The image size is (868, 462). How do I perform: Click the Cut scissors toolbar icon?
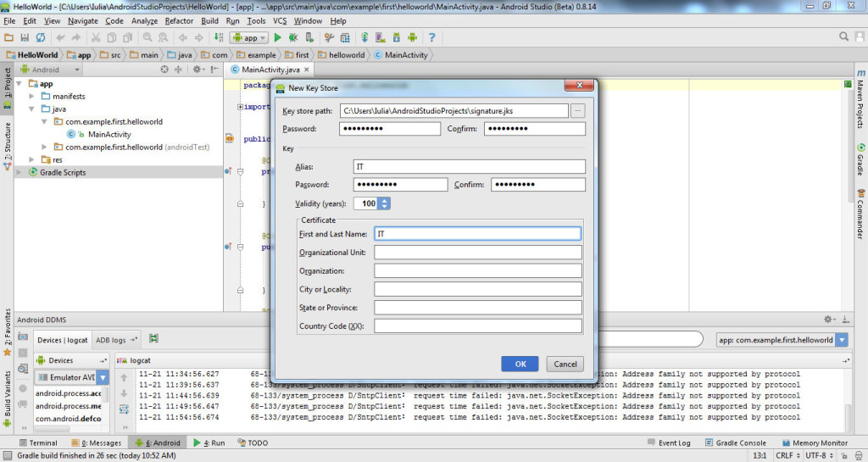point(96,37)
